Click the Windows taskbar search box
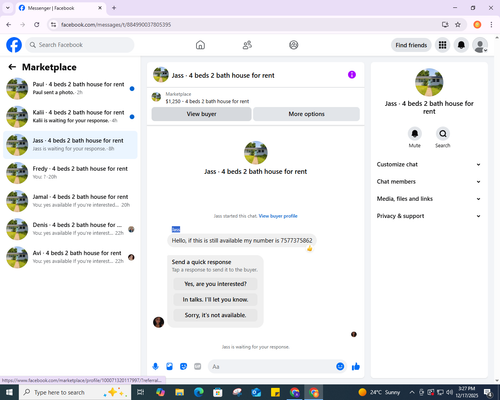The width and height of the screenshot is (500, 400). click(75, 392)
